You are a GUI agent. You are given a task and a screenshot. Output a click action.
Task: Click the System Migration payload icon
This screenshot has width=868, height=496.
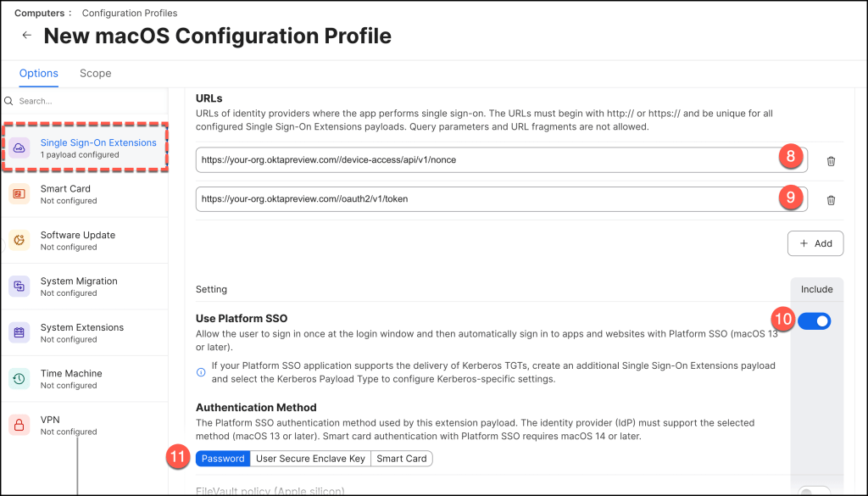19,287
